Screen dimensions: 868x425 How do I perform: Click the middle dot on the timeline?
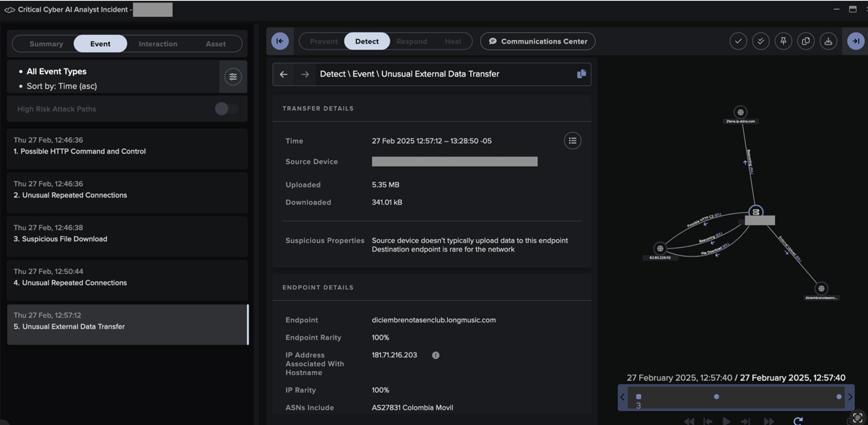[716, 396]
